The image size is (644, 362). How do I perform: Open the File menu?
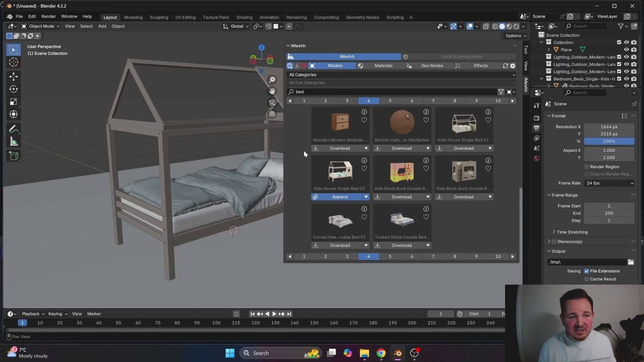19,16
